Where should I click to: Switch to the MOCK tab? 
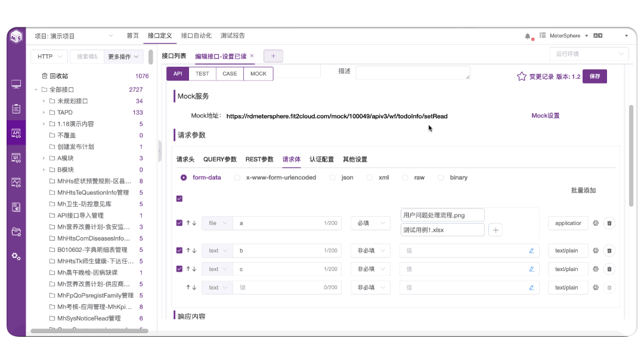(258, 74)
